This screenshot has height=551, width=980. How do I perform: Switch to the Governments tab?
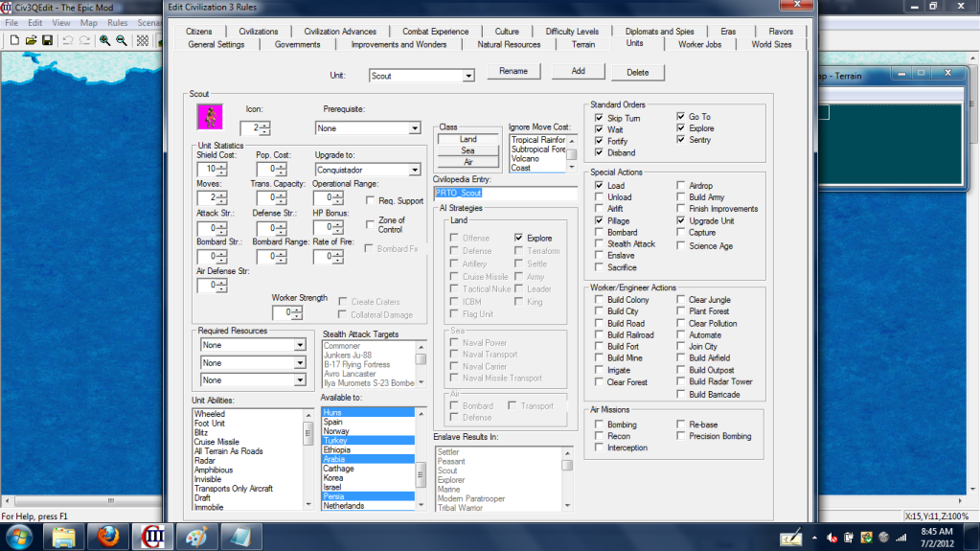pos(298,44)
